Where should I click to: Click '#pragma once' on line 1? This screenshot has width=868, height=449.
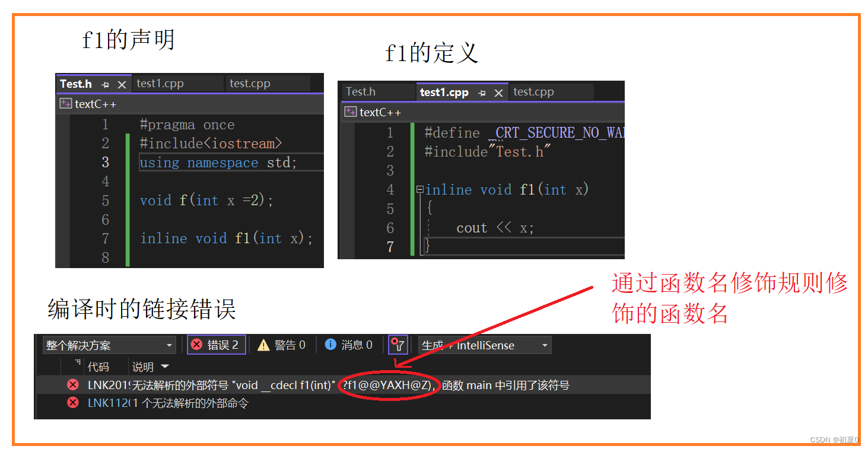pyautogui.click(x=187, y=125)
